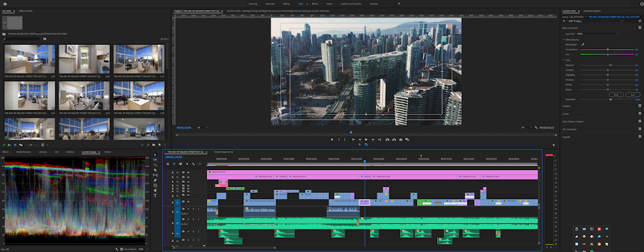Image resolution: width=644 pixels, height=252 pixels.
Task: Select the Rectangle tool
Action: [155, 185]
